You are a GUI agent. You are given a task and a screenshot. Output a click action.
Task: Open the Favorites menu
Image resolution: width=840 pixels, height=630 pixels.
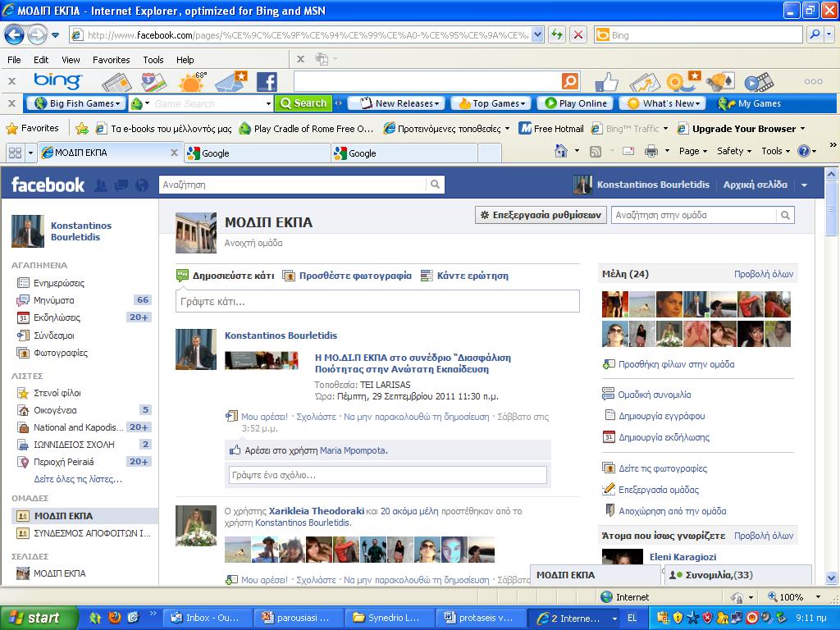click(112, 60)
